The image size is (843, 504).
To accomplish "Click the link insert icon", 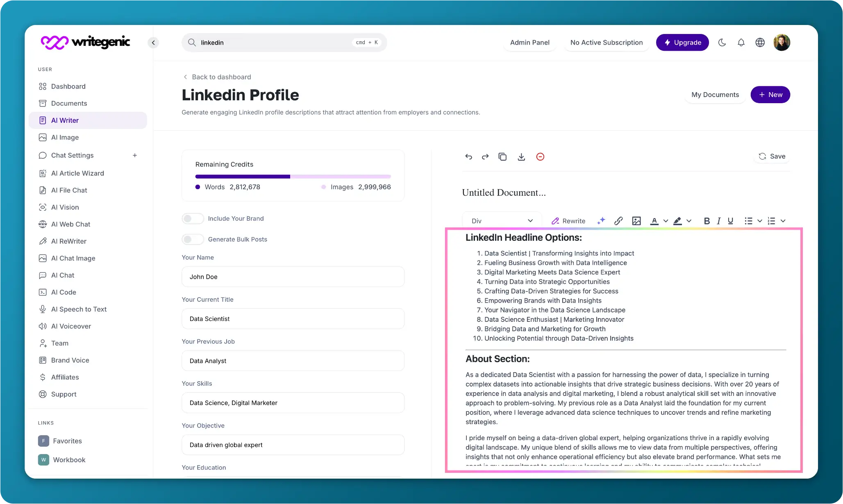I will pos(618,221).
